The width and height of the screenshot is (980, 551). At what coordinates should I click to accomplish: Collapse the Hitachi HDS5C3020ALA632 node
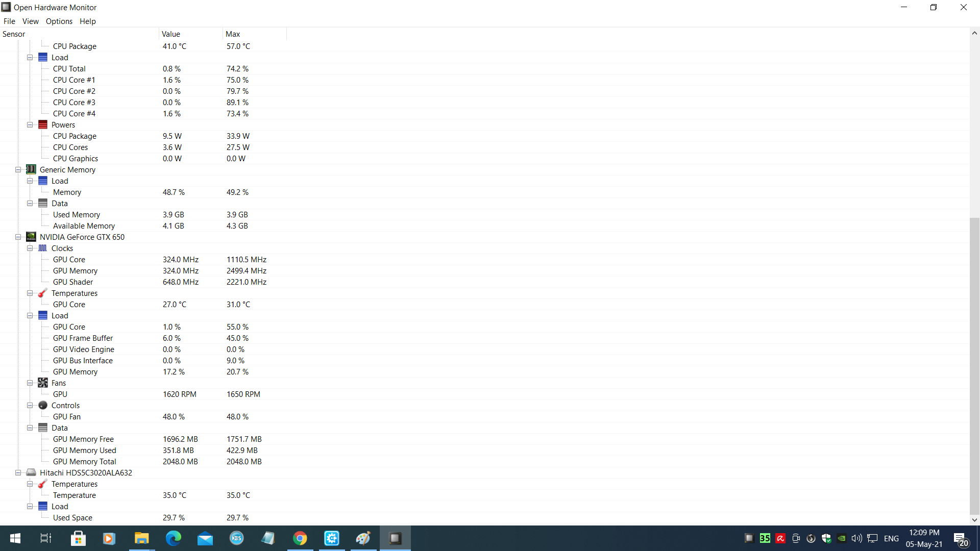[18, 472]
